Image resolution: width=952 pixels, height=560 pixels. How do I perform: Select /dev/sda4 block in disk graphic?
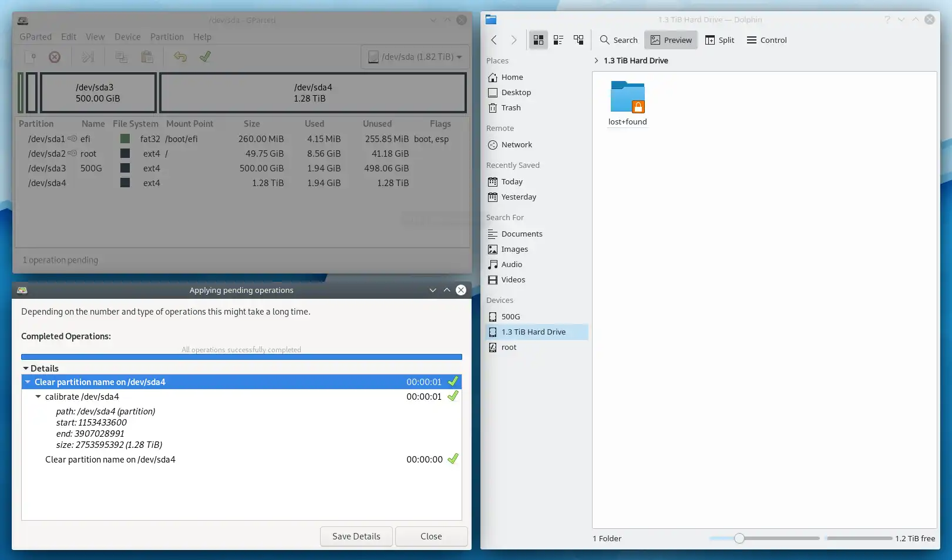313,93
